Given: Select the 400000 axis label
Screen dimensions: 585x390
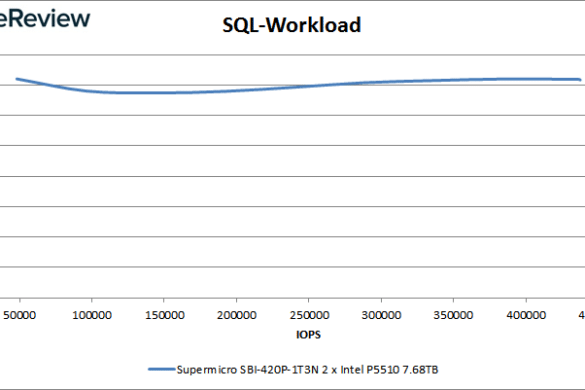Looking at the screenshot, I should 526,315.
